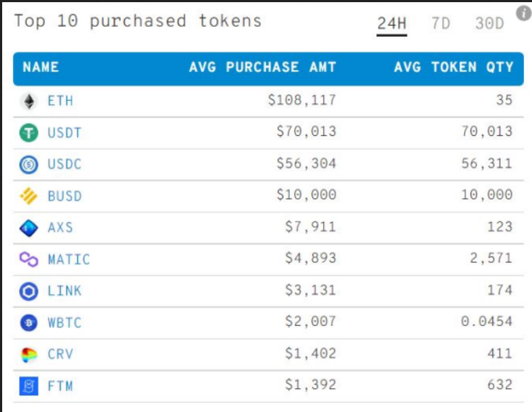The width and height of the screenshot is (532, 412).
Task: Open the WBTC token name link
Action: click(x=65, y=323)
